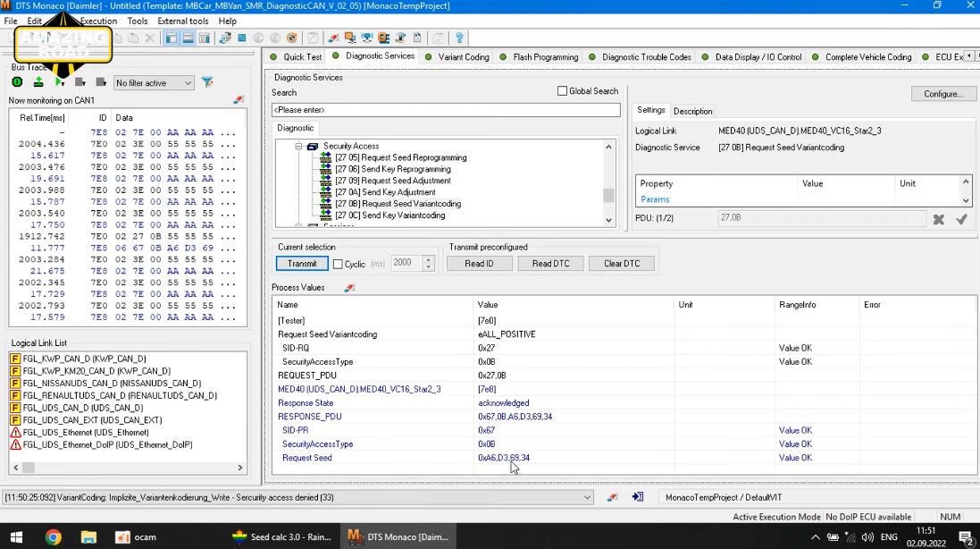The image size is (980, 549).
Task: Click the toolbar help question mark icon
Action: click(459, 38)
